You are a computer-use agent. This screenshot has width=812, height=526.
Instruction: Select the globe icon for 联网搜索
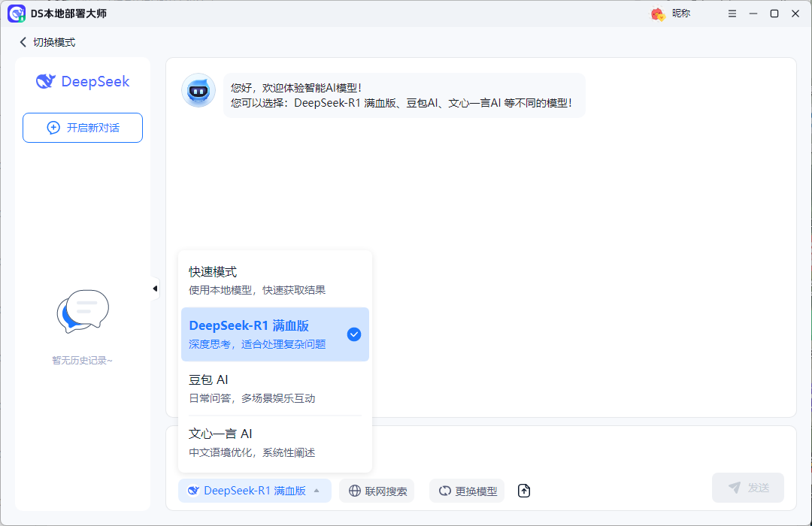pos(354,491)
